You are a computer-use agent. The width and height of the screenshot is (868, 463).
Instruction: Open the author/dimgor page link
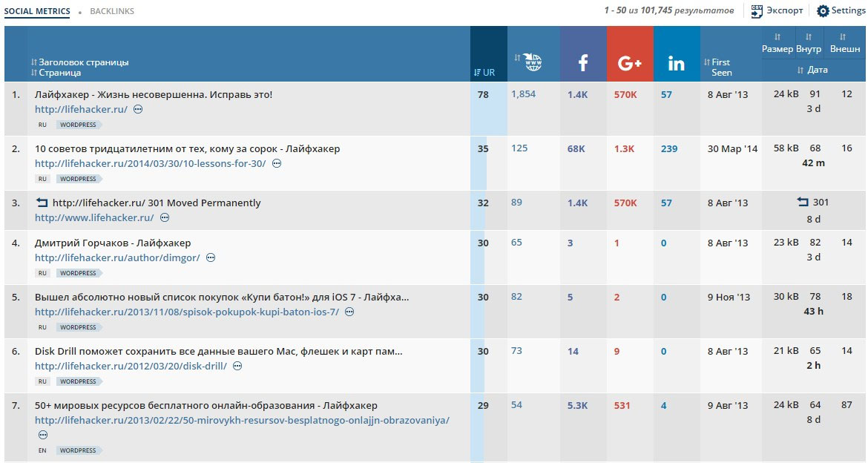pyautogui.click(x=117, y=257)
